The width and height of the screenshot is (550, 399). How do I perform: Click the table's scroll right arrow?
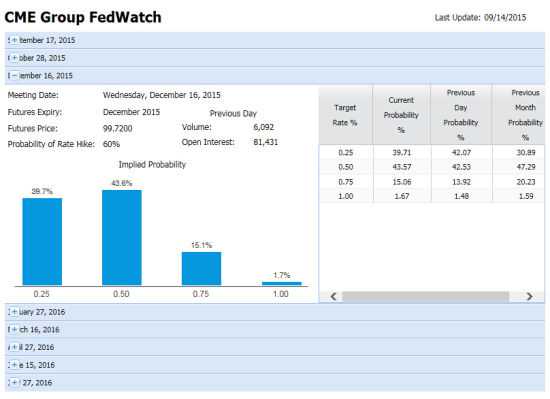tap(529, 297)
